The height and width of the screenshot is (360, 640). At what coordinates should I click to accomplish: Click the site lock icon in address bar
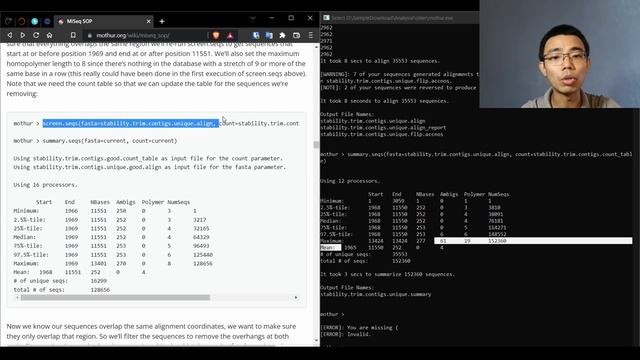90,36
